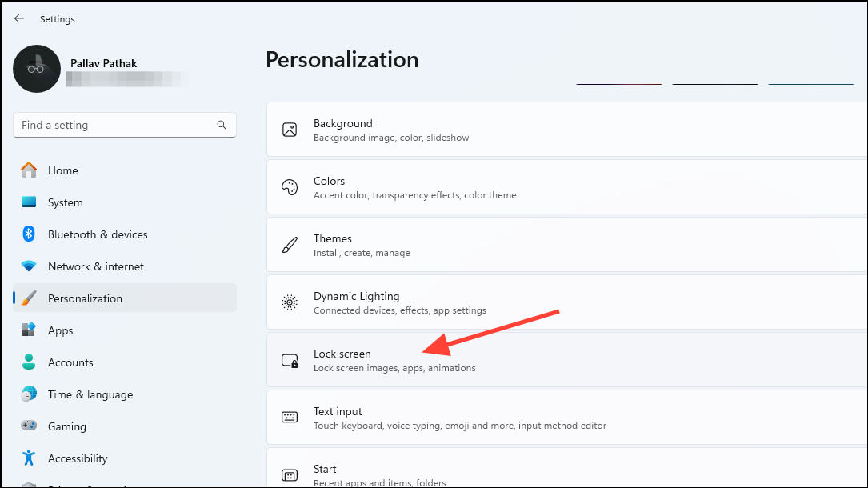Screen dimensions: 868x488
Task: Click the Themes brush icon
Action: click(x=290, y=244)
